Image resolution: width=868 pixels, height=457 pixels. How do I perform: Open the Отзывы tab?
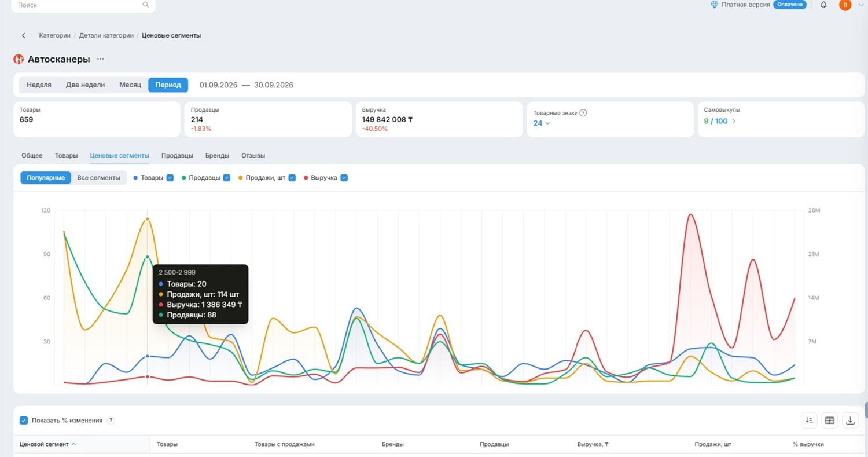click(253, 156)
